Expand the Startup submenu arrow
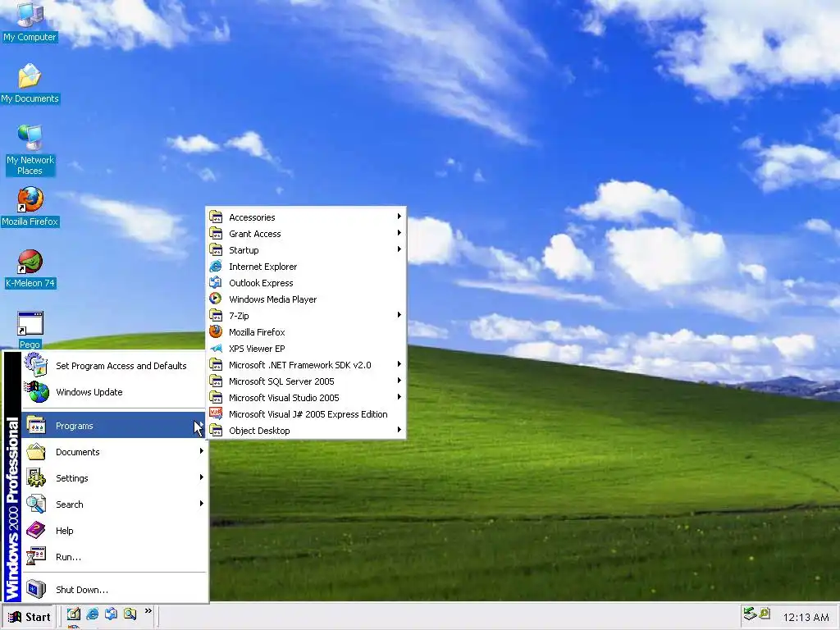This screenshot has height=630, width=840. [x=399, y=249]
